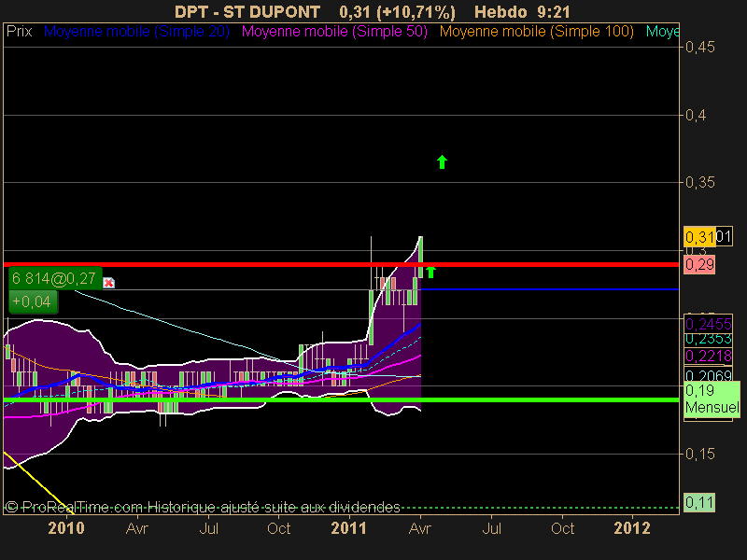Click the orange 0,31 current price tag
747x560 pixels.
699,237
